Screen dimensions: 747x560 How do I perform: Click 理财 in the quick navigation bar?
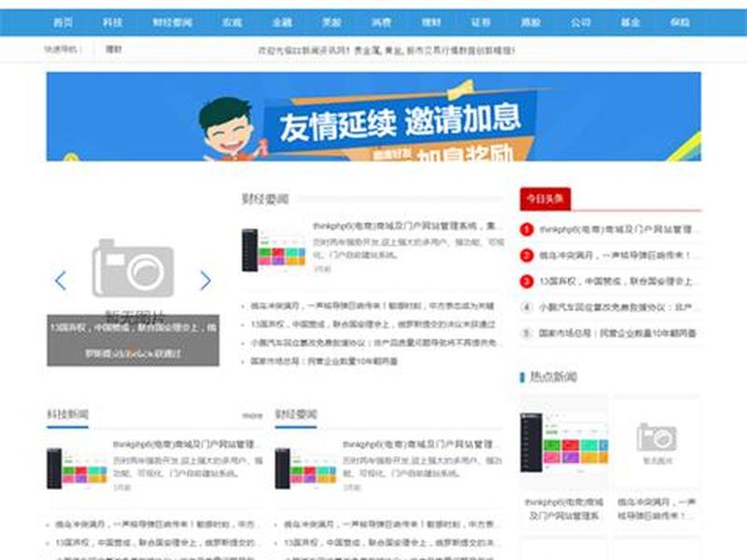[x=113, y=49]
